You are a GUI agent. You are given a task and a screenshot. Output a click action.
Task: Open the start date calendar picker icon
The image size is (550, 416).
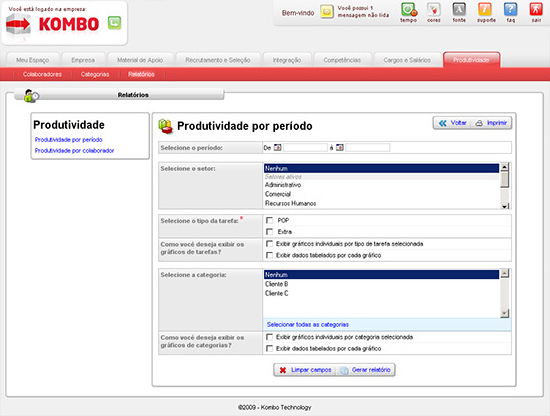[x=277, y=148]
